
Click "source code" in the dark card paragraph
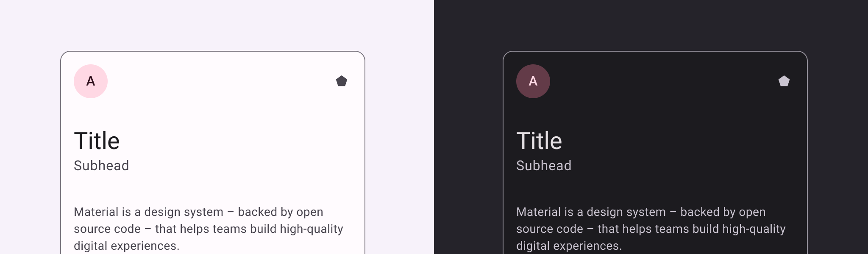(x=550, y=229)
